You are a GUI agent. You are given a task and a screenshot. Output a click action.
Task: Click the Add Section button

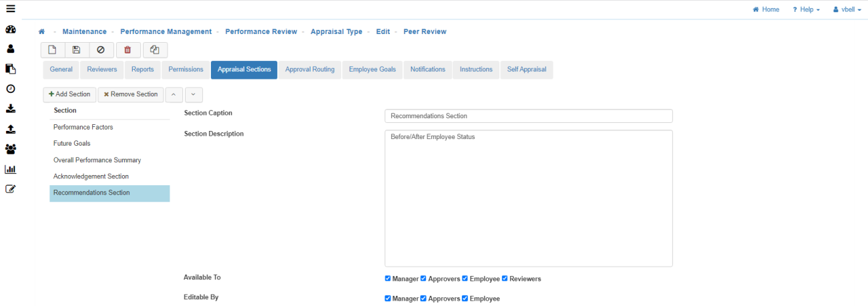pos(69,95)
